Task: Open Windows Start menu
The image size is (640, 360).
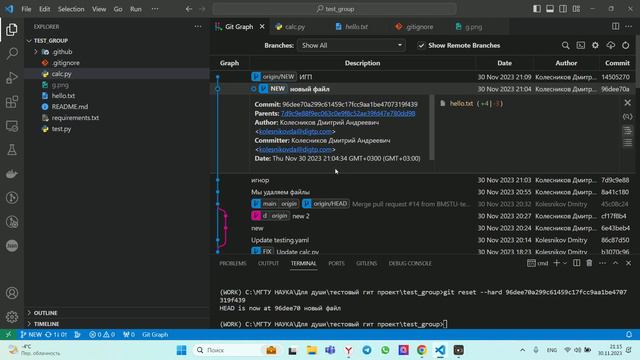Action: click(x=182, y=350)
